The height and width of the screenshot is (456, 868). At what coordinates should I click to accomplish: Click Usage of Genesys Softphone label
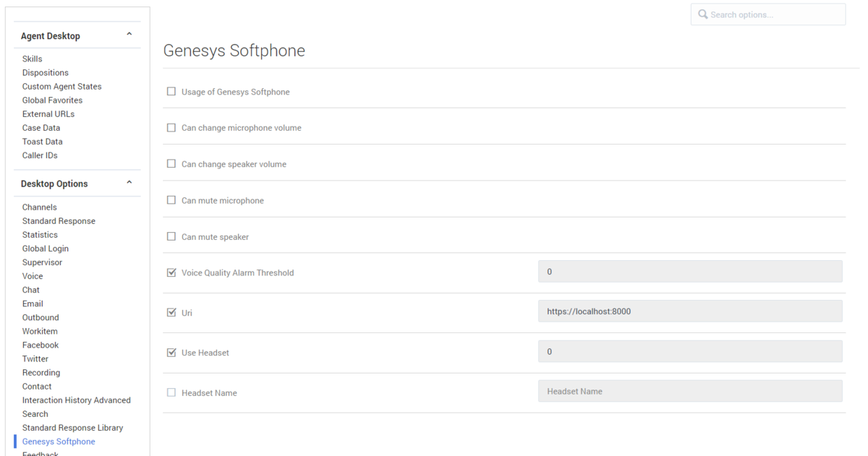pos(236,92)
